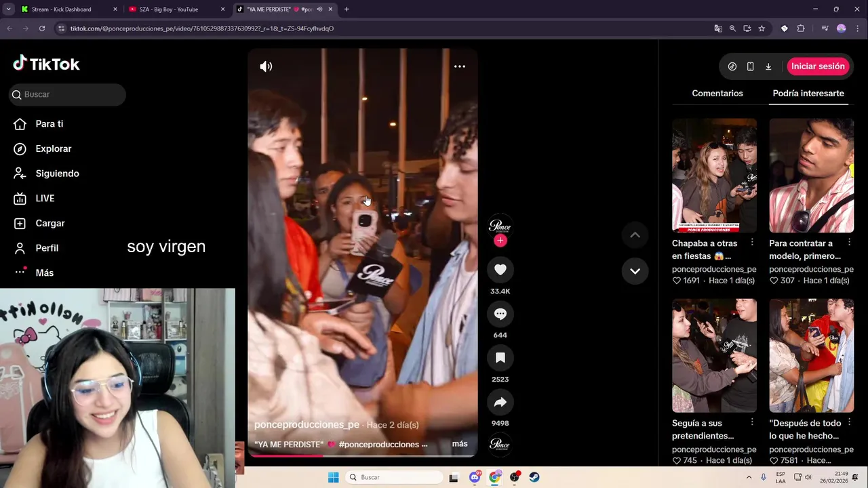Go to next video using down chevron
The width and height of the screenshot is (868, 488).
(635, 271)
